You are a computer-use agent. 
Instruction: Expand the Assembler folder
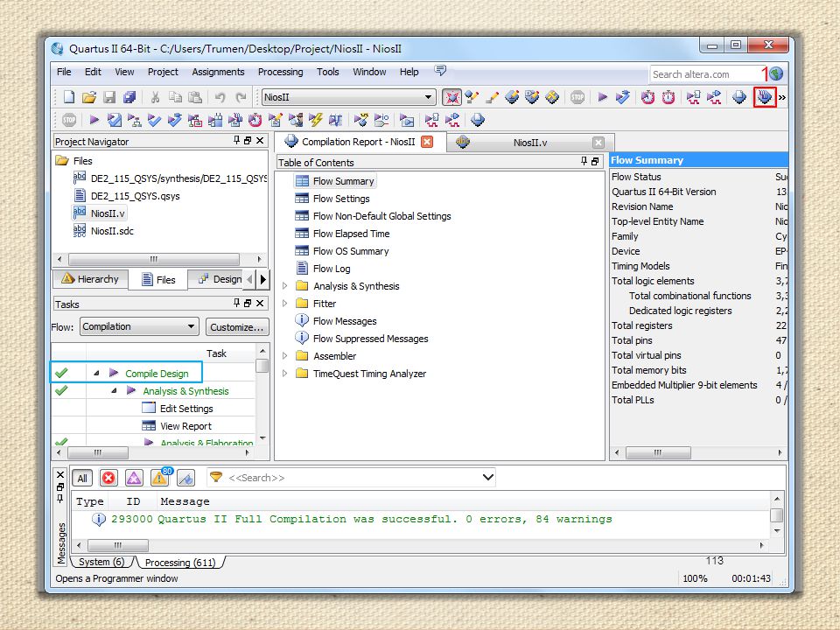tap(285, 356)
